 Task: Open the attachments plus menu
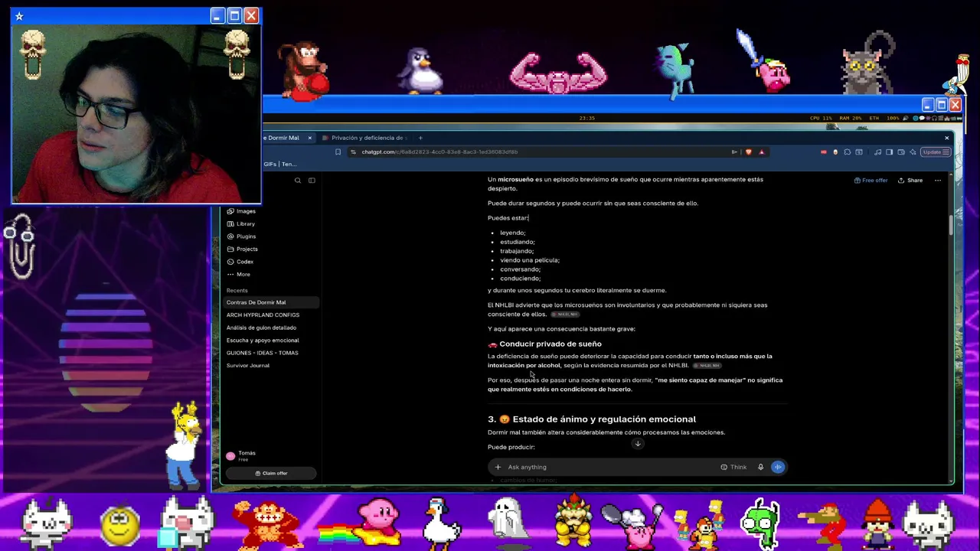[x=498, y=467]
